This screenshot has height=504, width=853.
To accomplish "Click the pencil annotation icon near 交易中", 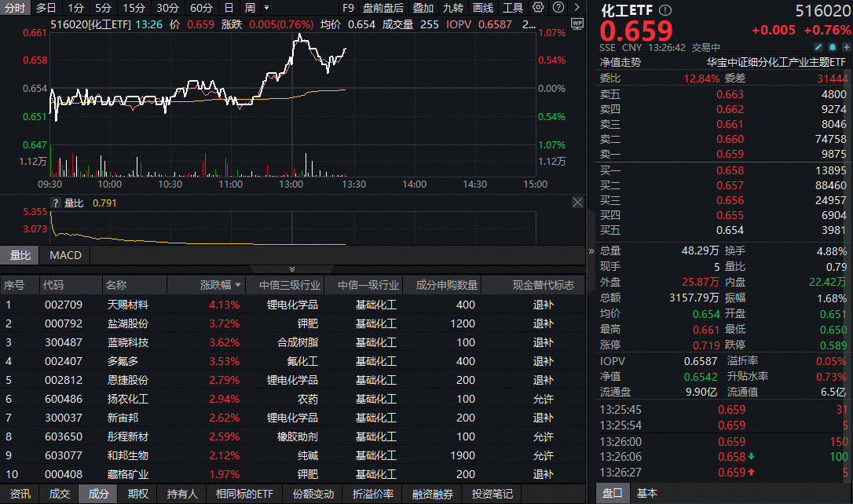I will pyautogui.click(x=818, y=47).
